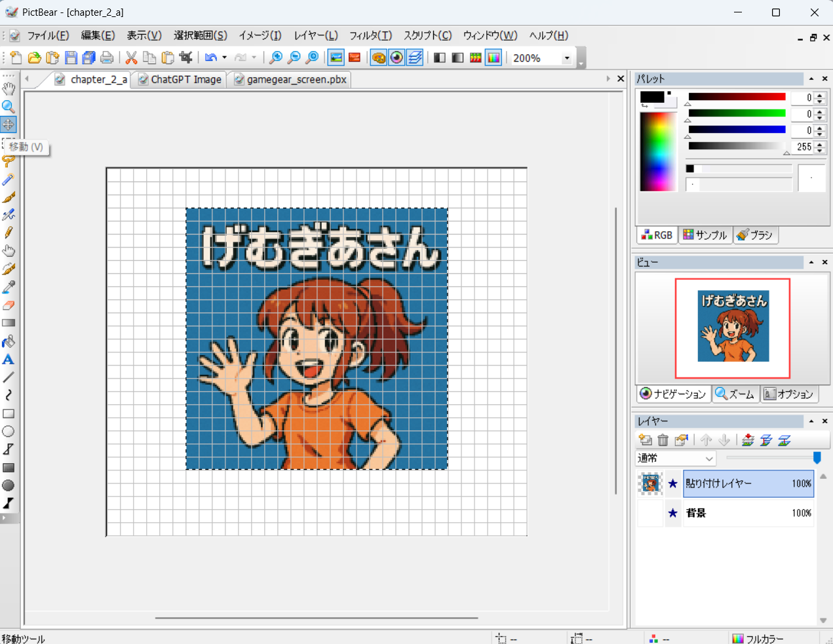Select the outline rectangle shape tool
This screenshot has height=644, width=833.
pyautogui.click(x=9, y=413)
